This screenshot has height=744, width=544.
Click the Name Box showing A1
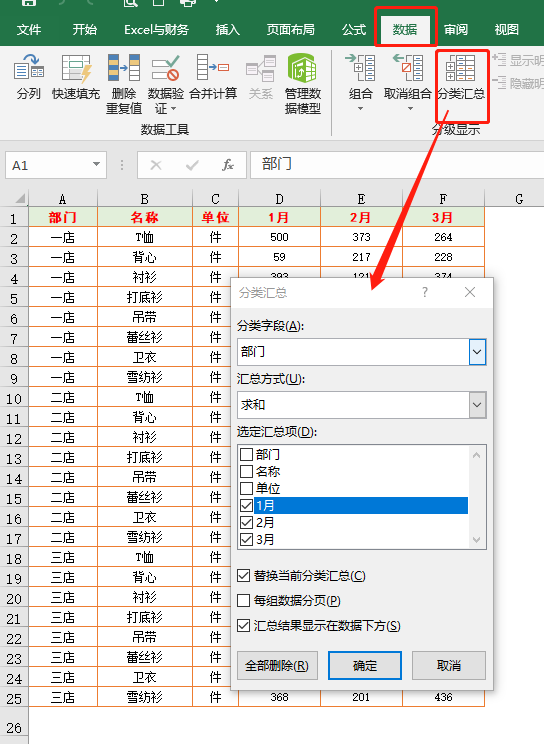[x=56, y=165]
